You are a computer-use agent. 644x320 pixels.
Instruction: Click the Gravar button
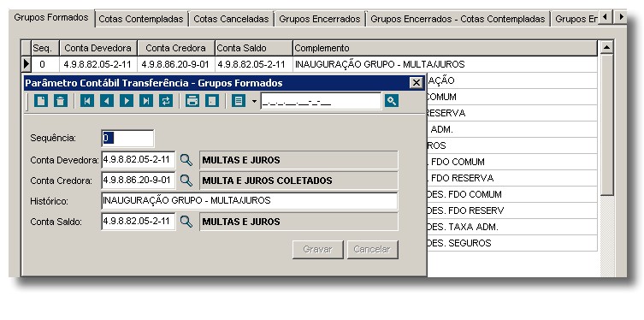coord(318,249)
